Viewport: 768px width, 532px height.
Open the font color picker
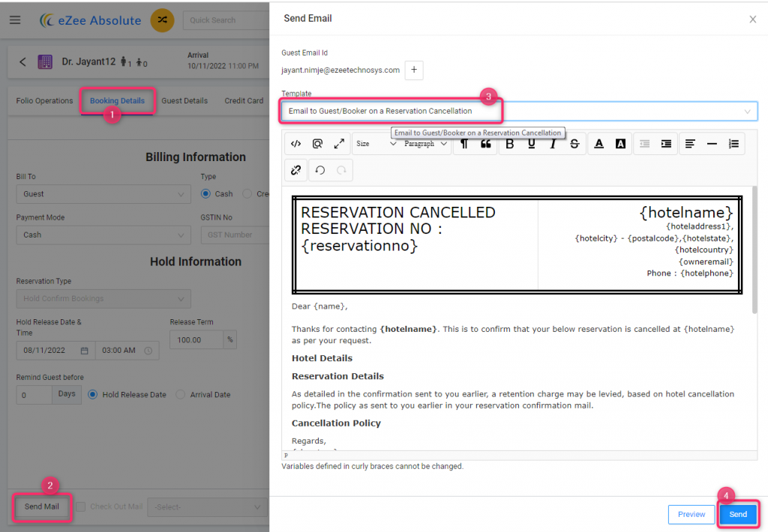[x=598, y=144]
